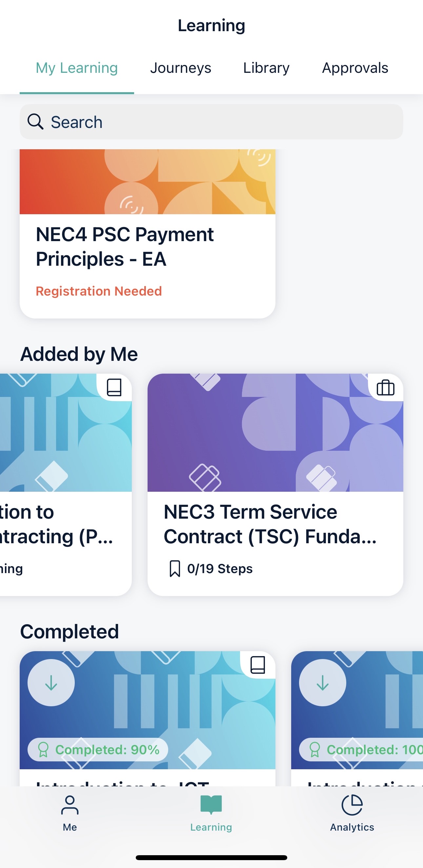423x868 pixels.
Task: Tap book icon on Completed 90% card
Action: tap(258, 665)
